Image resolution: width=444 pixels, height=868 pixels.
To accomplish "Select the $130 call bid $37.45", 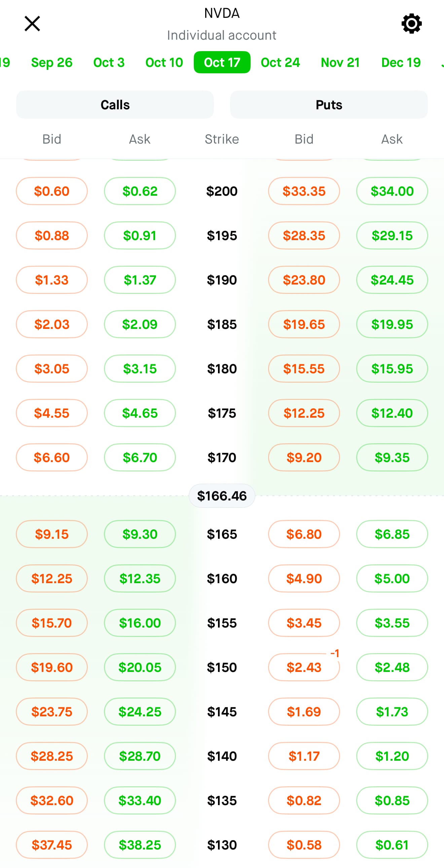I will click(x=51, y=845).
